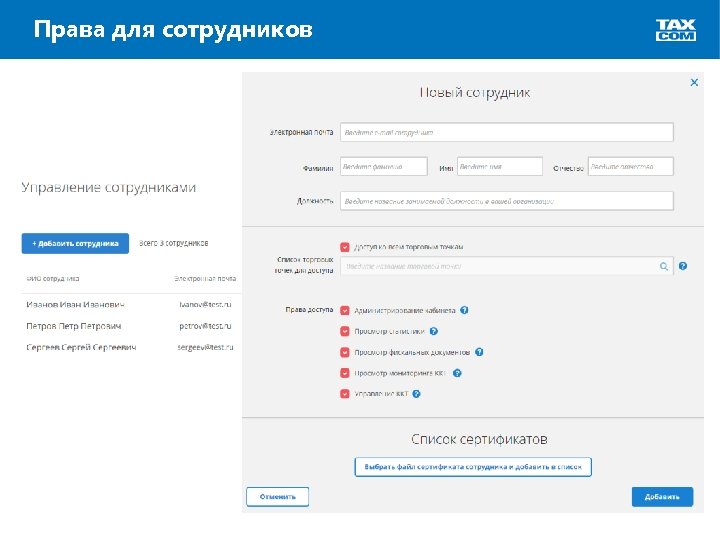Click the Taxcom logo
The width and height of the screenshot is (720, 540).
point(675,30)
